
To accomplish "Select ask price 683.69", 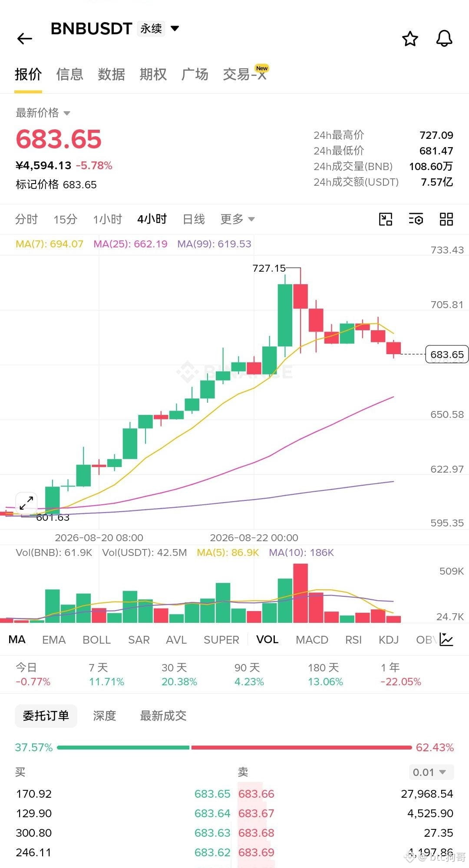I will 256,852.
